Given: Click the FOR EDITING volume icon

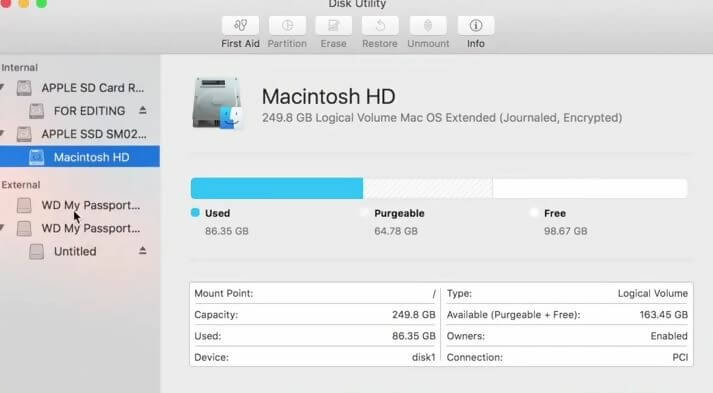Looking at the screenshot, I should coord(36,111).
